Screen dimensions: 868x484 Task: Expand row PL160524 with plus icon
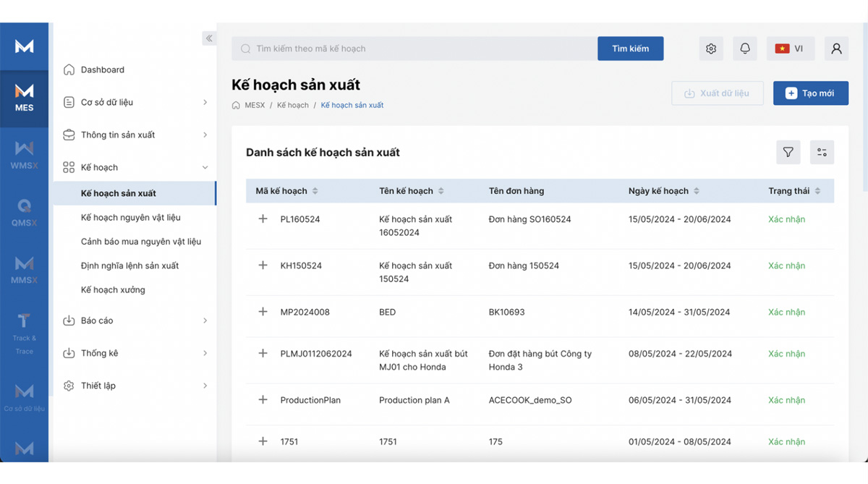[x=263, y=218]
